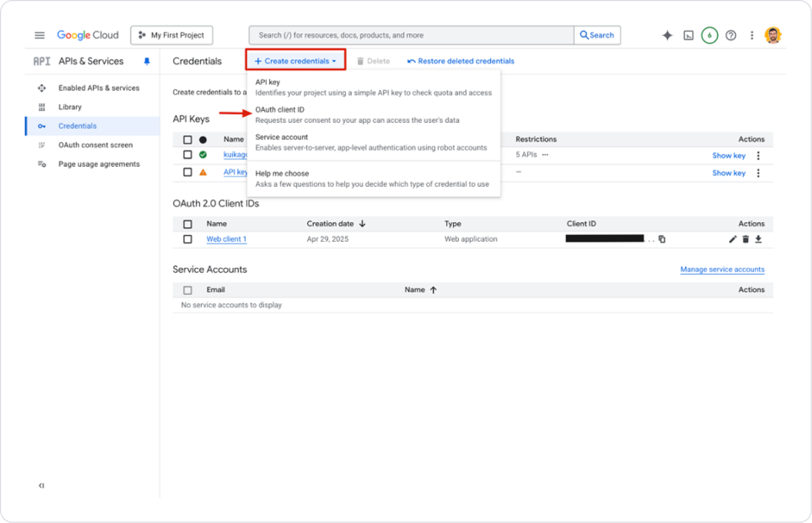Edit Web client 1 with pencil icon
The image size is (812, 523).
733,239
